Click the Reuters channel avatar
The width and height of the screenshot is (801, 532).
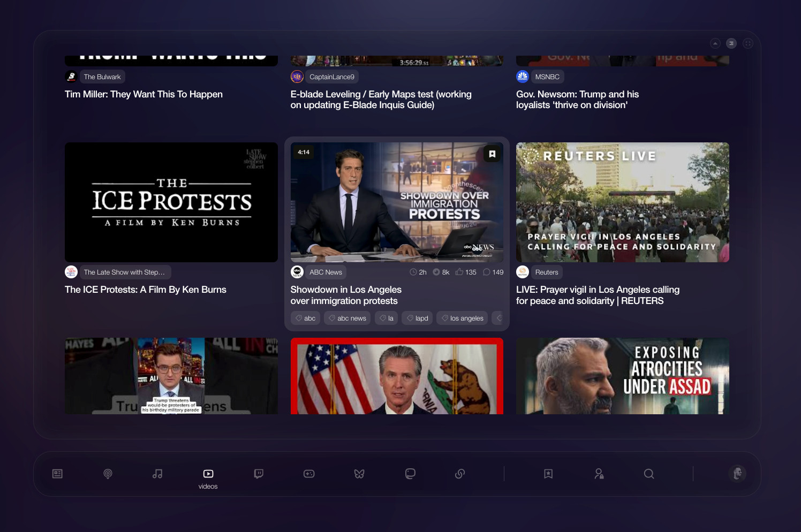click(x=523, y=272)
